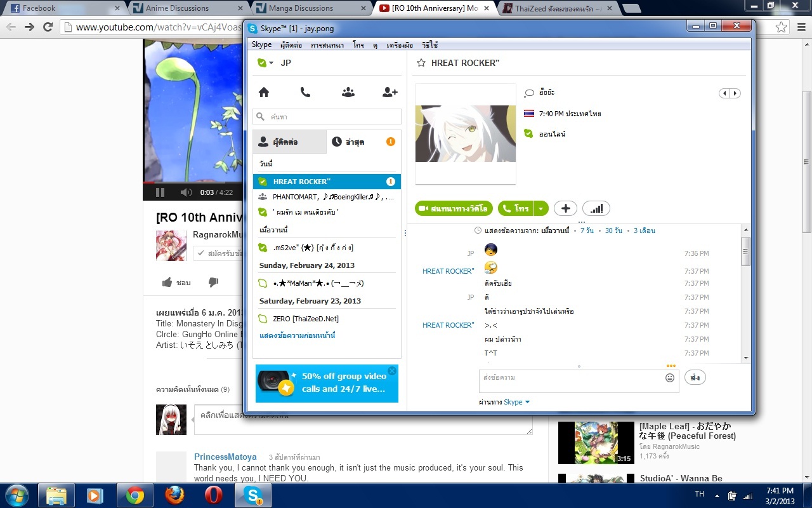Click the RagnarokMusic channel avatar
The width and height of the screenshot is (812, 508).
tap(171, 246)
